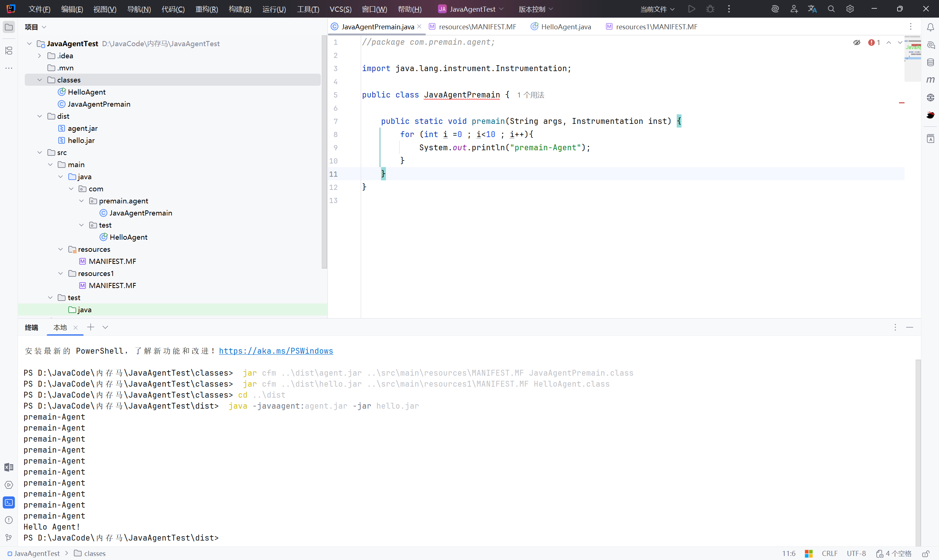Click the Debug bug icon
Image resolution: width=939 pixels, height=560 pixels.
coord(710,9)
